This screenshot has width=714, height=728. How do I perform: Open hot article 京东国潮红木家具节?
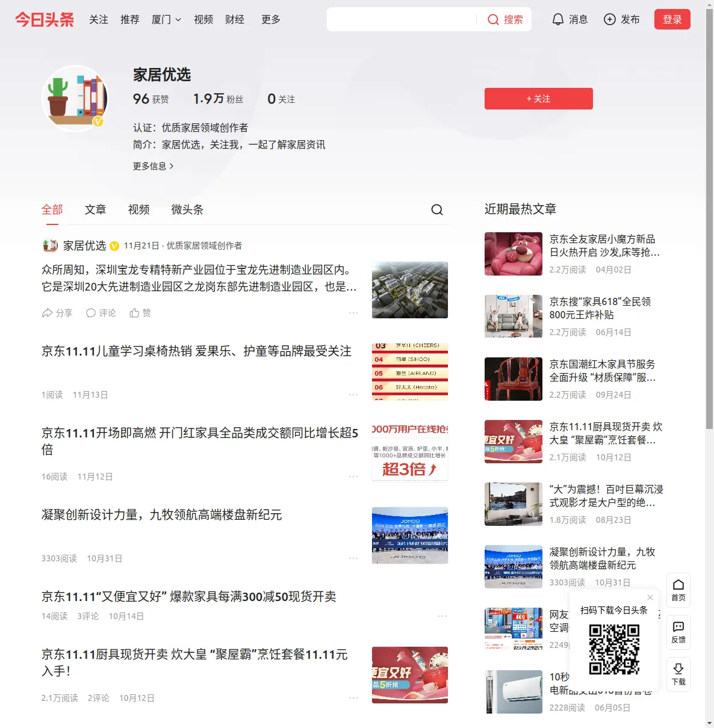coord(603,371)
